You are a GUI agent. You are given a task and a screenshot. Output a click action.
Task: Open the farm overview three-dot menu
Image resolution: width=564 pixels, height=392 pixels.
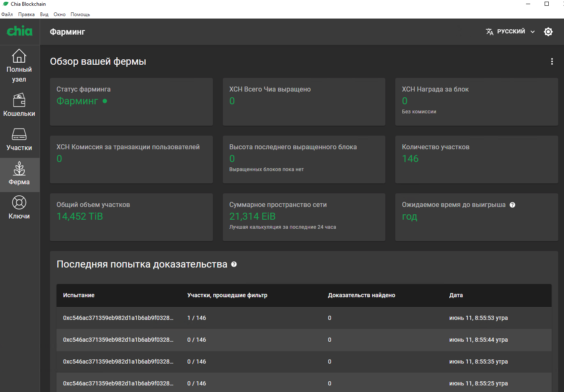(552, 61)
